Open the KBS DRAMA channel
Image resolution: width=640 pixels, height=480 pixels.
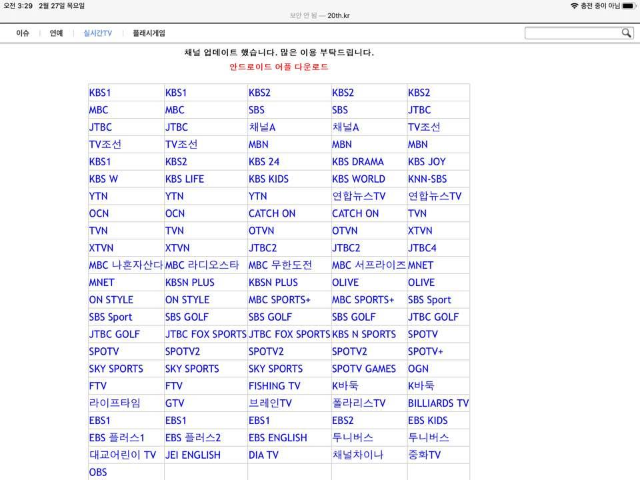(358, 162)
